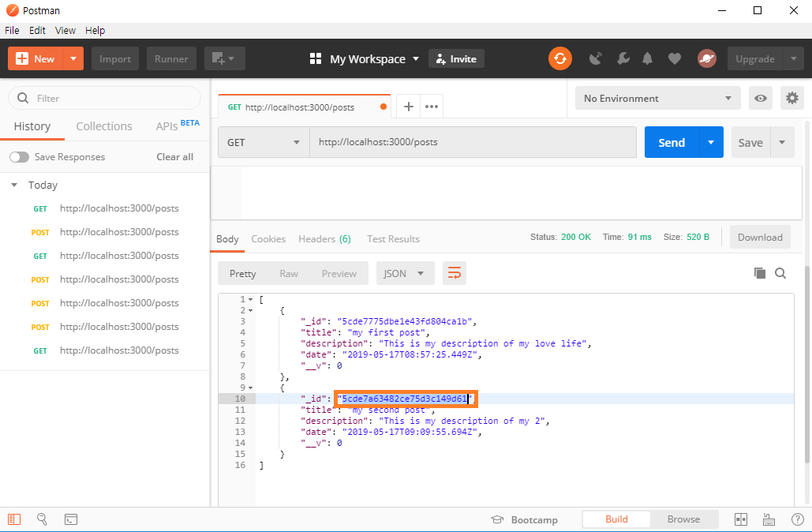Open the notifications bell
Image resolution: width=812 pixels, height=532 pixels.
point(647,58)
